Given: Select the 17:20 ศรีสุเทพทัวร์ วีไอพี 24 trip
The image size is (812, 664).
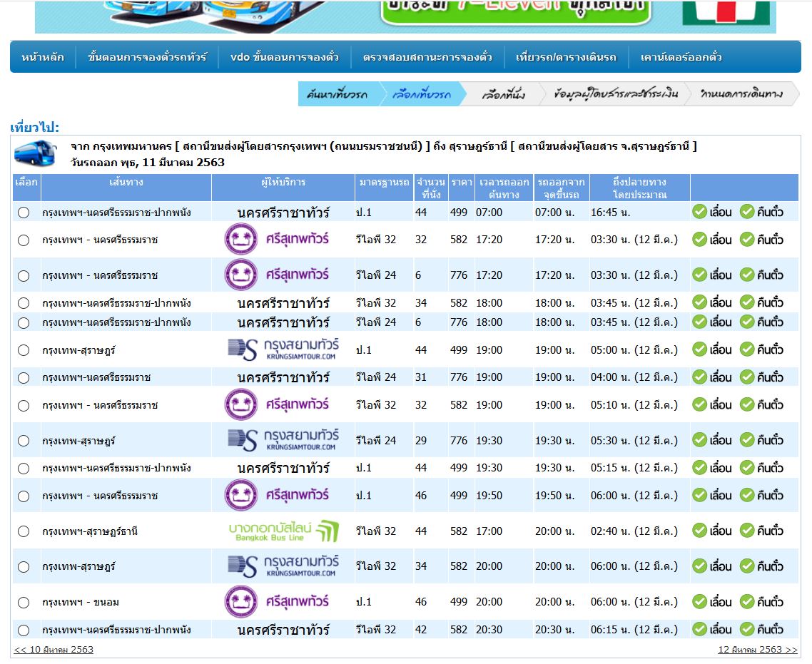Looking at the screenshot, I should pyautogui.click(x=24, y=276).
